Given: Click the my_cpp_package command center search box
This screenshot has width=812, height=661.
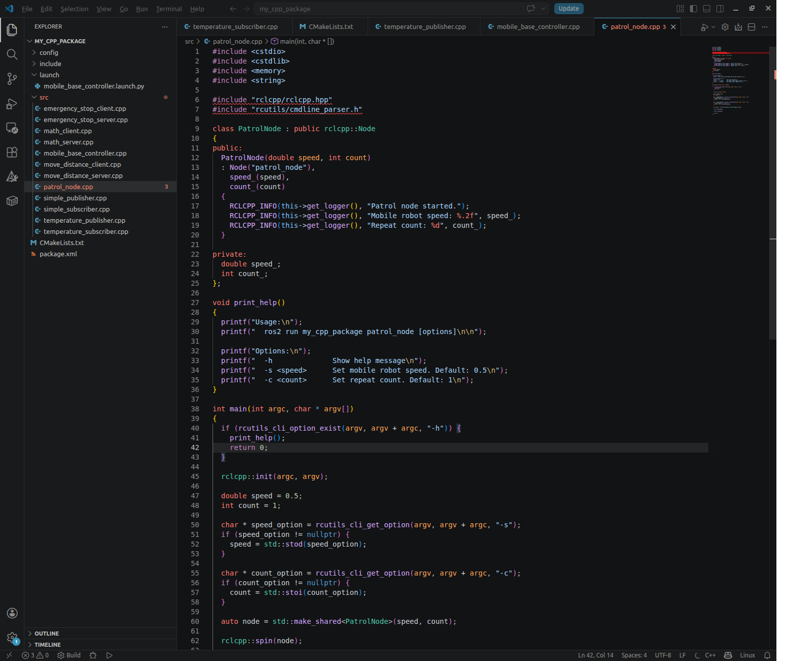Looking at the screenshot, I should pos(389,9).
